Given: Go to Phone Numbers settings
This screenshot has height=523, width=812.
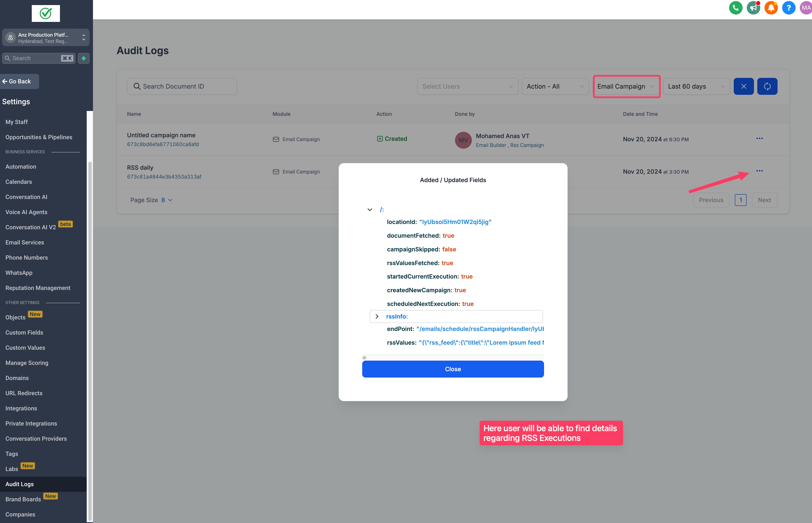Looking at the screenshot, I should click(27, 258).
